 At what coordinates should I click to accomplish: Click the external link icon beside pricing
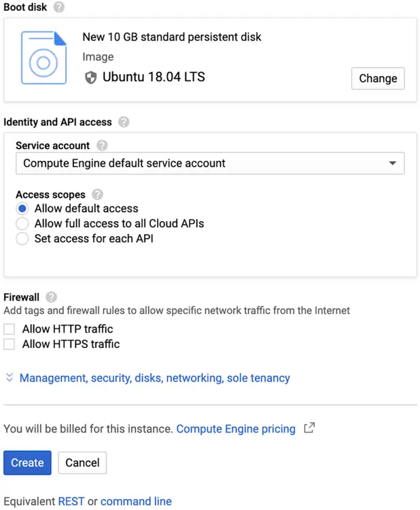click(x=309, y=428)
